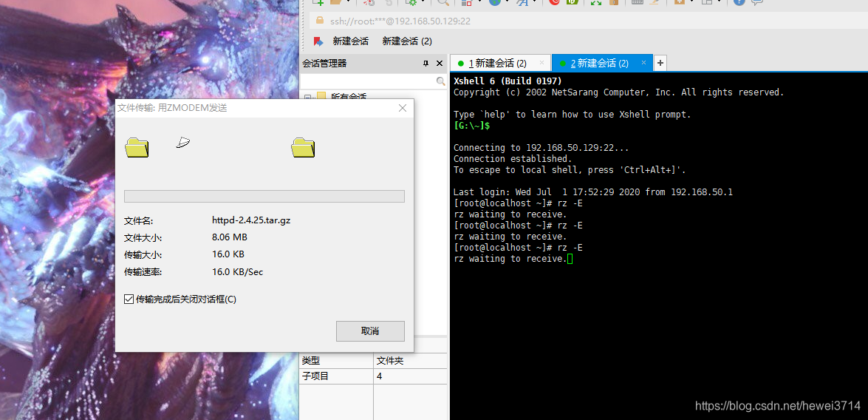Close the session manager panel
The height and width of the screenshot is (420, 868).
[x=440, y=63]
